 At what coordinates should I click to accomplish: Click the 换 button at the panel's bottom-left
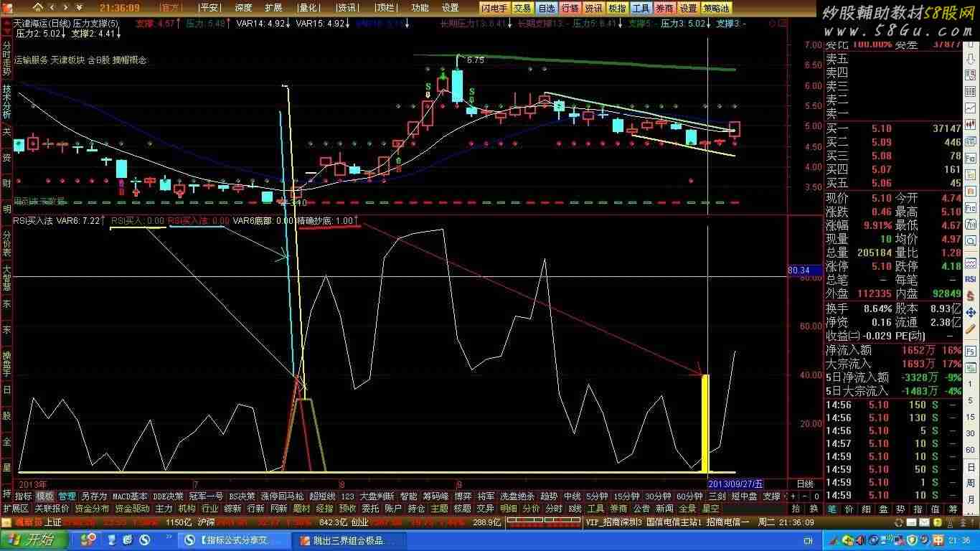(814, 509)
